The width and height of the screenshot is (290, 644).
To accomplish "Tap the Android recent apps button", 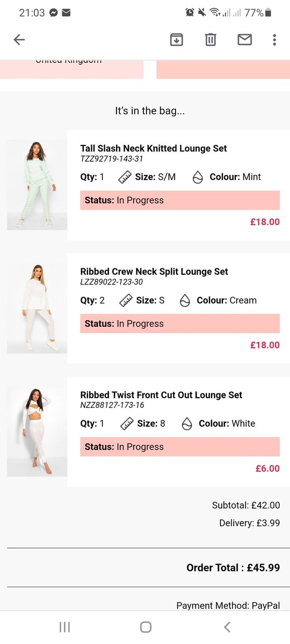I will 64,627.
